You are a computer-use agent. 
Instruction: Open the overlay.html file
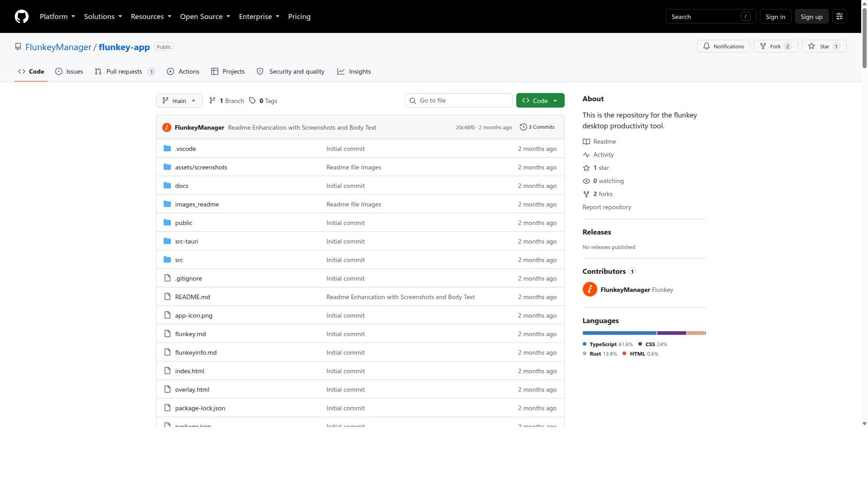click(192, 390)
